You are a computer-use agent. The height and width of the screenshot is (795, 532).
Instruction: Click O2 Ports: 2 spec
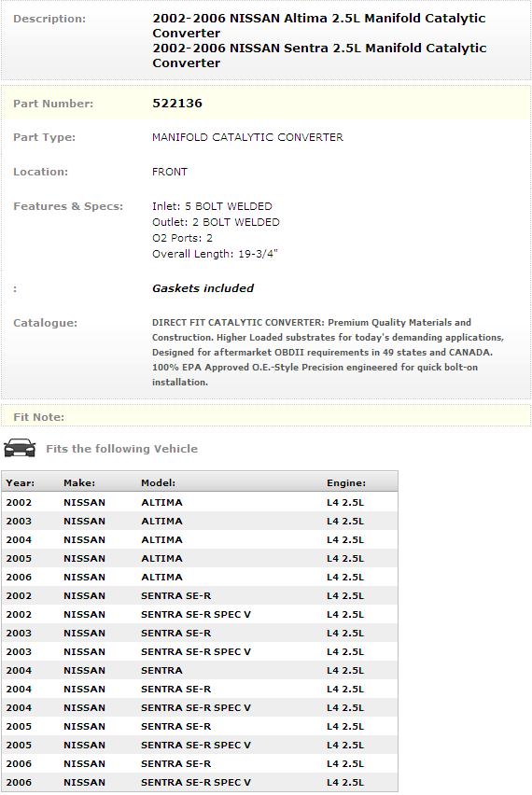pos(182,238)
